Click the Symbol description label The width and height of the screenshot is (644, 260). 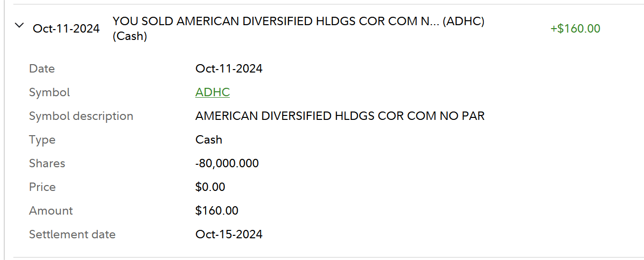(x=81, y=116)
